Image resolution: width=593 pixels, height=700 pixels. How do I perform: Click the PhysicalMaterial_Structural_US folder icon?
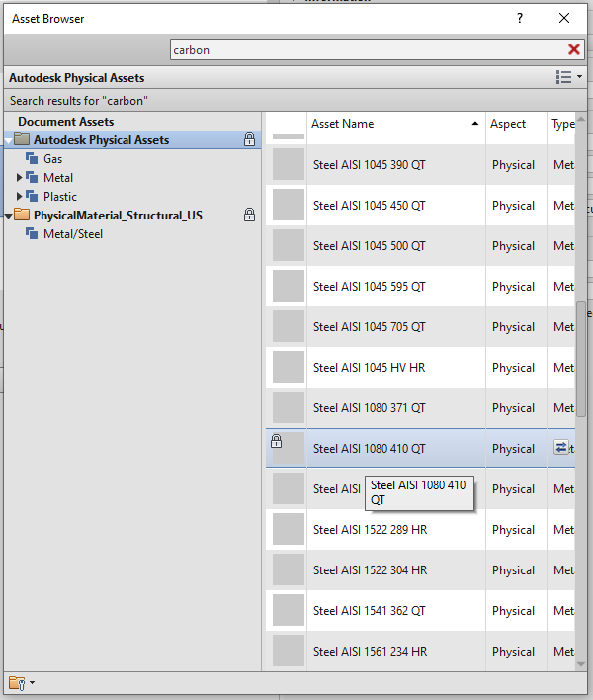point(22,215)
